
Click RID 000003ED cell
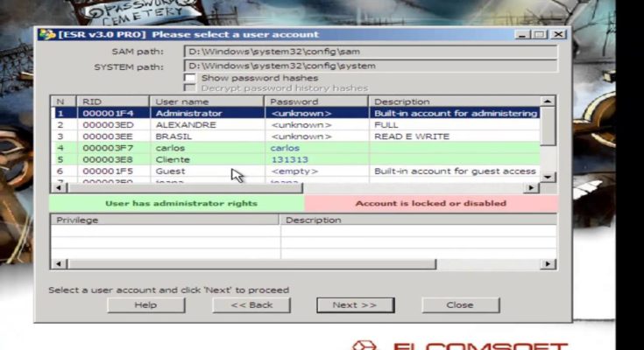[113, 125]
